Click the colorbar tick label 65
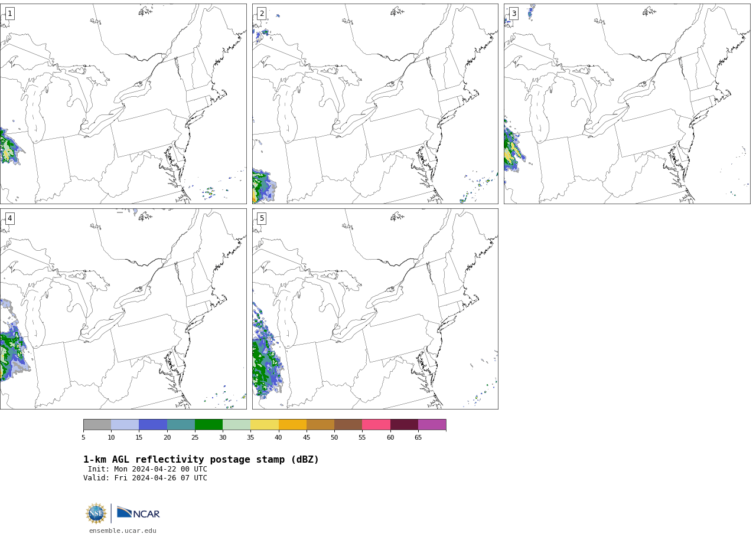 pos(418,437)
